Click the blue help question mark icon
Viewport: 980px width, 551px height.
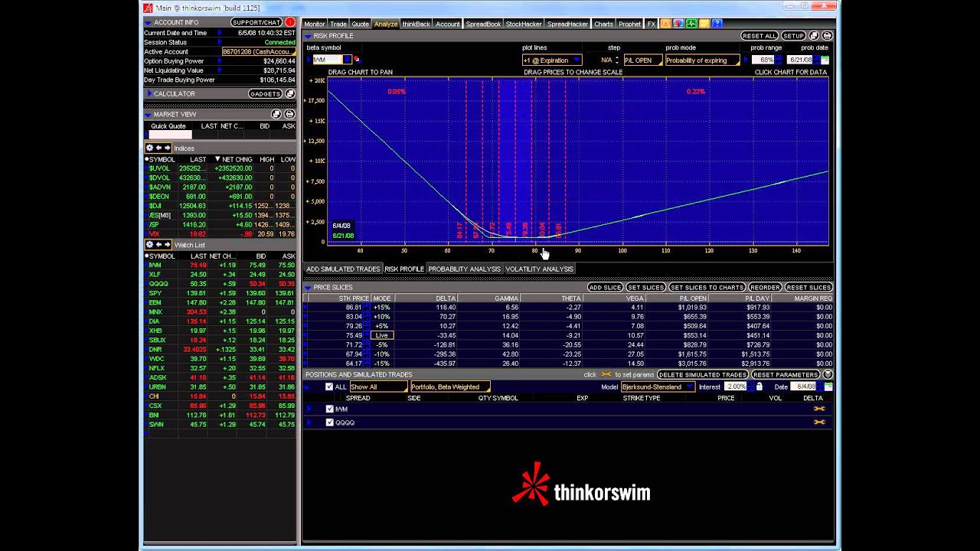(x=717, y=24)
